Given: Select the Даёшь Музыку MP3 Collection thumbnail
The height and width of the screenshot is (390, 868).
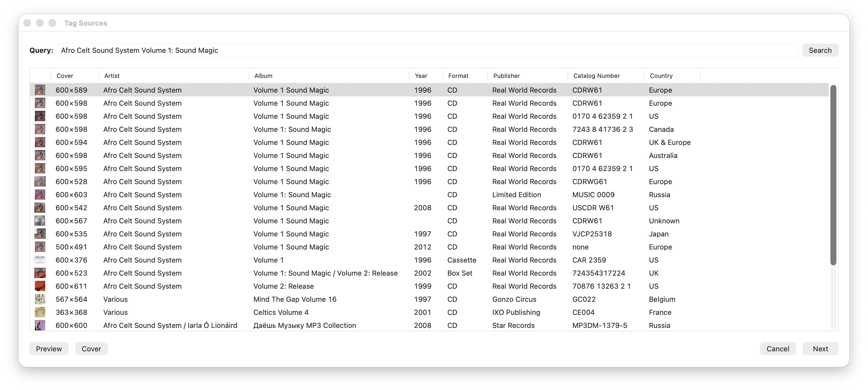Looking at the screenshot, I should pos(40,325).
